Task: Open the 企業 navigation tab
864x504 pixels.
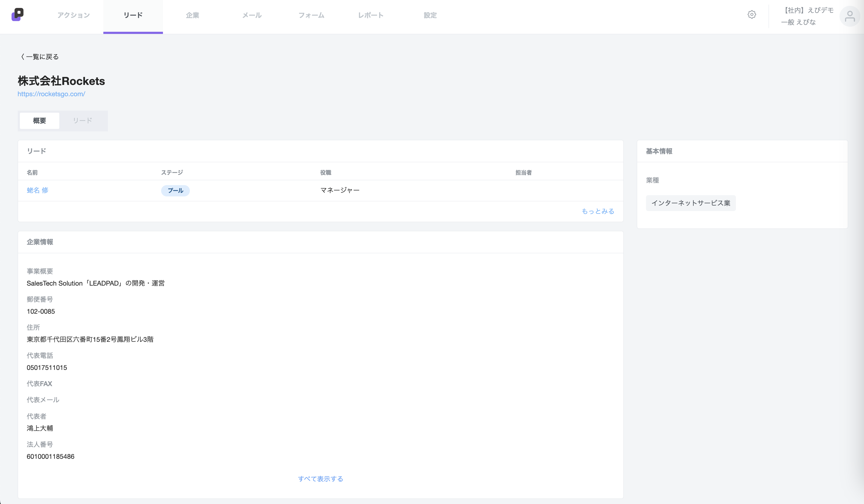Action: pyautogui.click(x=192, y=15)
